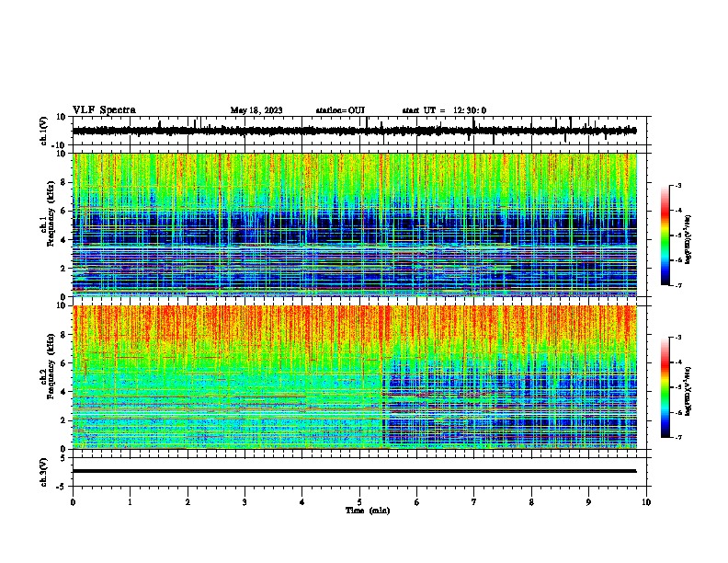This screenshot has width=728, height=563.
Task: Click the ch.1 spectrogram plot
Action: 355,224
